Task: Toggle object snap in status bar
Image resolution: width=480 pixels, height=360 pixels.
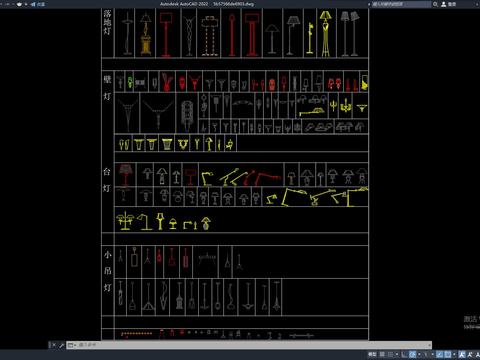Action: pos(448,354)
